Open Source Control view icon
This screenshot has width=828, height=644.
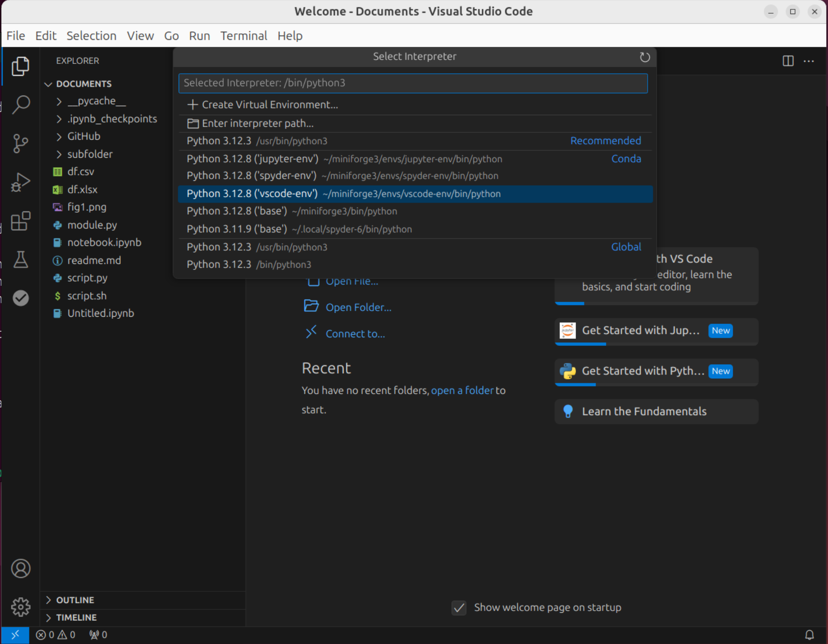coord(21,143)
